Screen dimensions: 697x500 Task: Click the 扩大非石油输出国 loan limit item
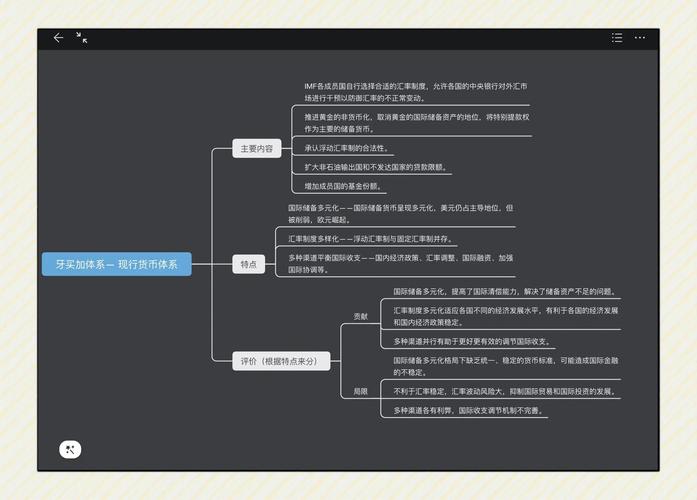coord(375,167)
